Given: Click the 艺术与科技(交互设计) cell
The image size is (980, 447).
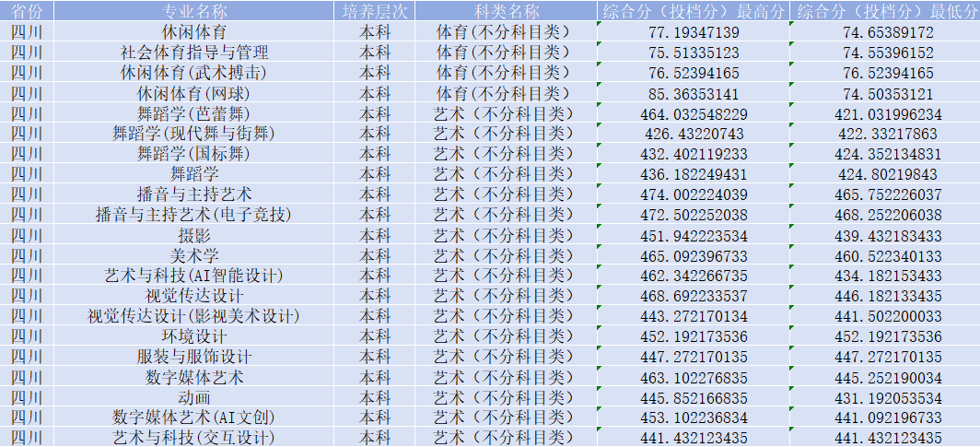Looking at the screenshot, I should [x=194, y=438].
